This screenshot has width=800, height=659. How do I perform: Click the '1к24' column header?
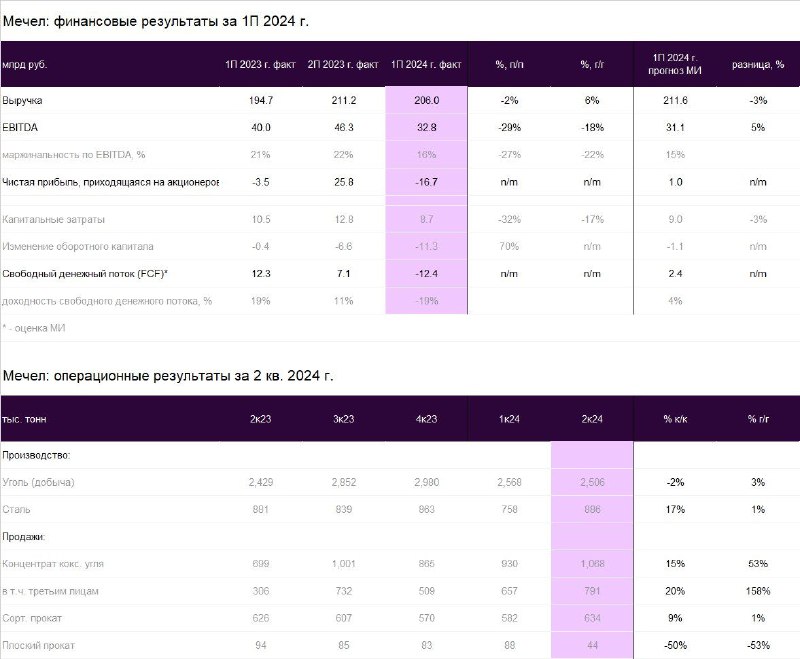(509, 419)
